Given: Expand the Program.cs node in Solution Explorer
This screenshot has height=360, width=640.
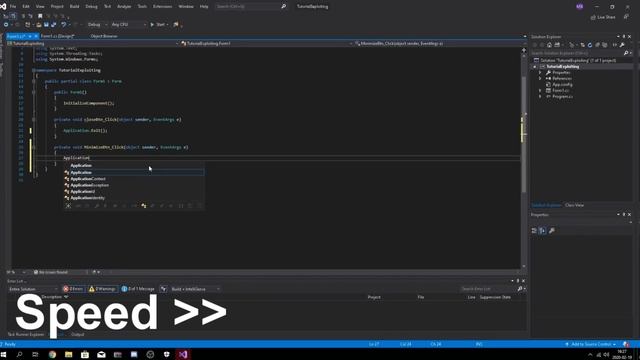Looking at the screenshot, I should click(540, 97).
